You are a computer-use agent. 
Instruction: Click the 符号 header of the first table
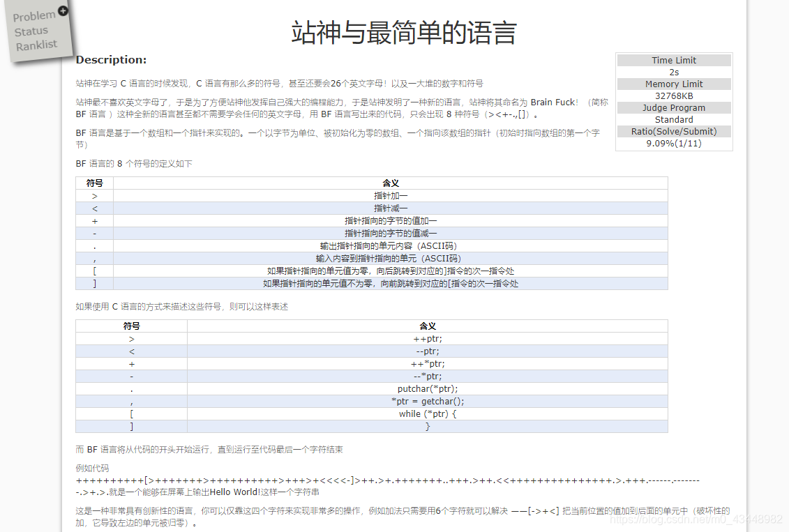click(x=95, y=183)
